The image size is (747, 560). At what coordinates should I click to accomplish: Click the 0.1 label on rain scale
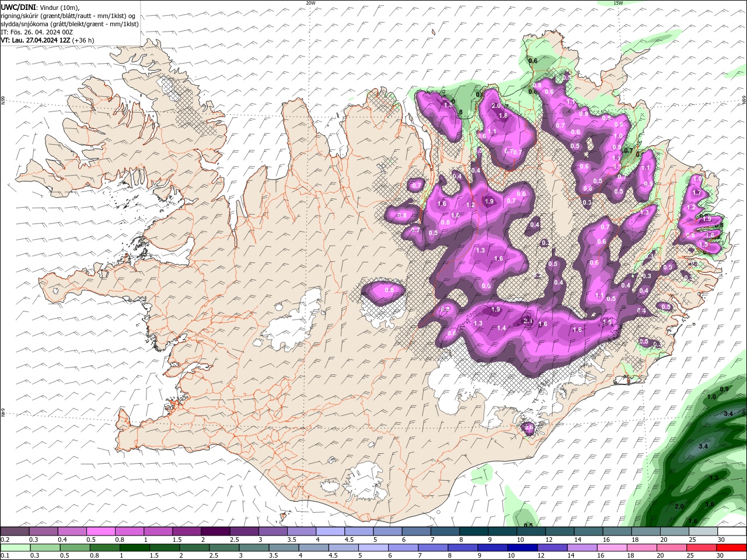coord(5,556)
